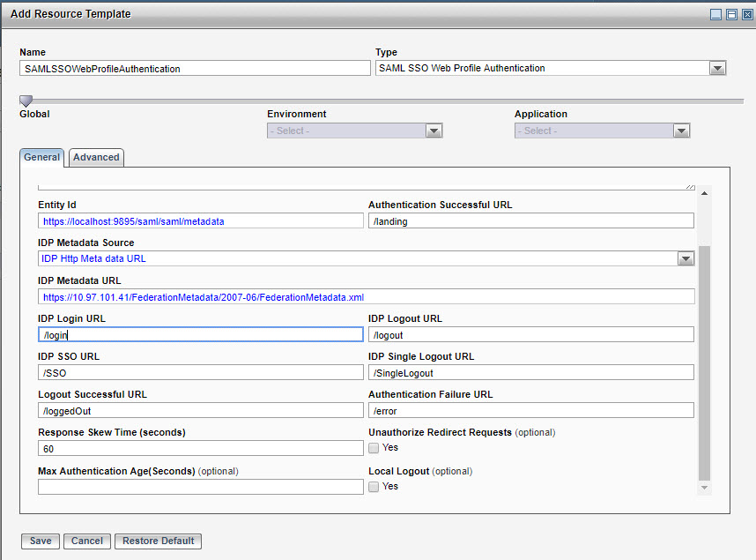Focus the IDP Metadata URL field
The image size is (756, 560).
(x=366, y=297)
